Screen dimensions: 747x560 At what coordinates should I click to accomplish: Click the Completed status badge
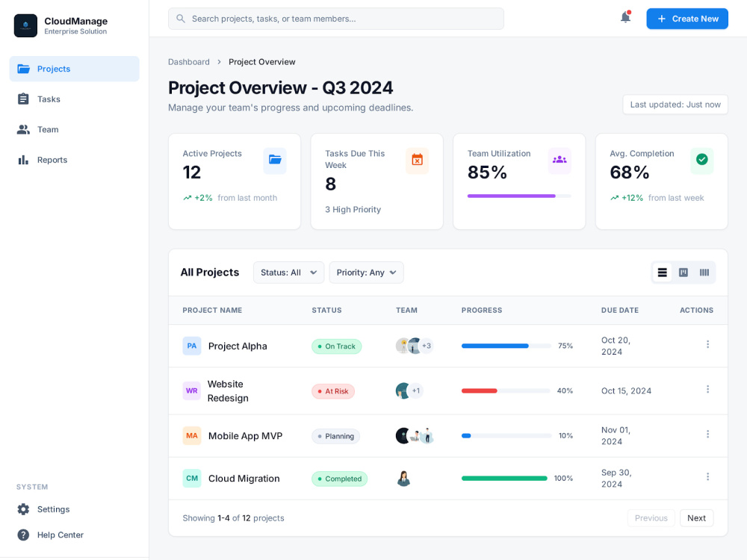339,479
